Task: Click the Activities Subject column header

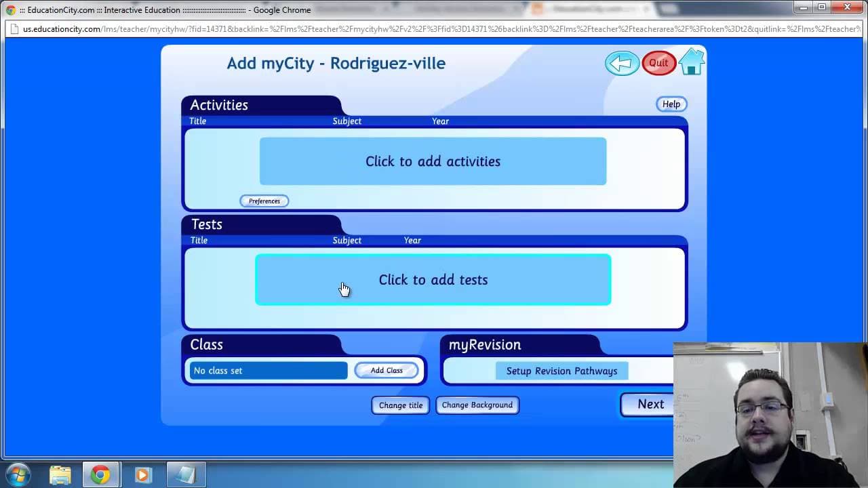Action: [347, 121]
